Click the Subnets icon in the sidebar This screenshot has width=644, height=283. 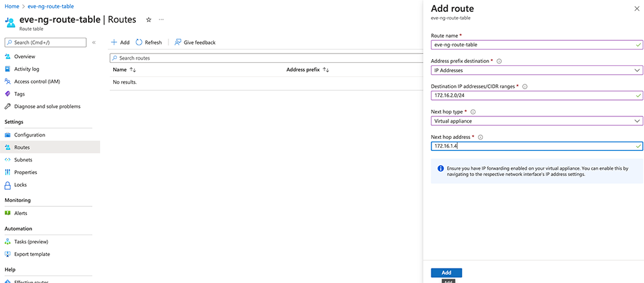tap(7, 160)
